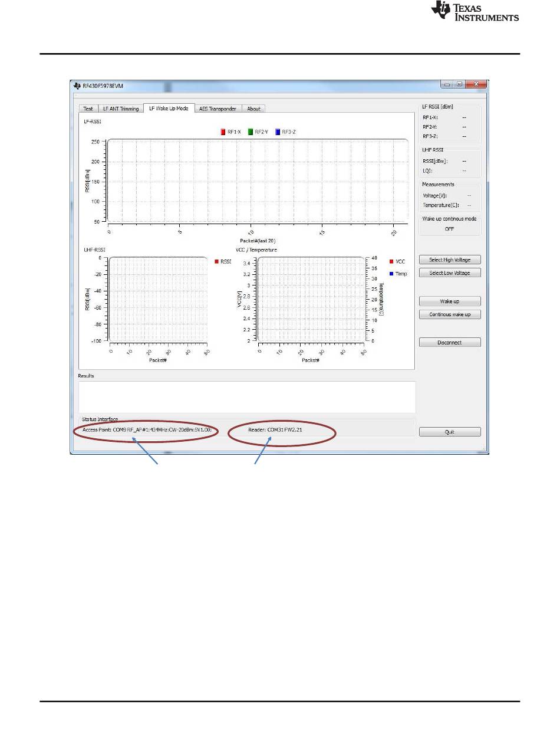The height and width of the screenshot is (732, 560).
Task: Click the RF3-Z blue legend swatch
Action: 277,132
